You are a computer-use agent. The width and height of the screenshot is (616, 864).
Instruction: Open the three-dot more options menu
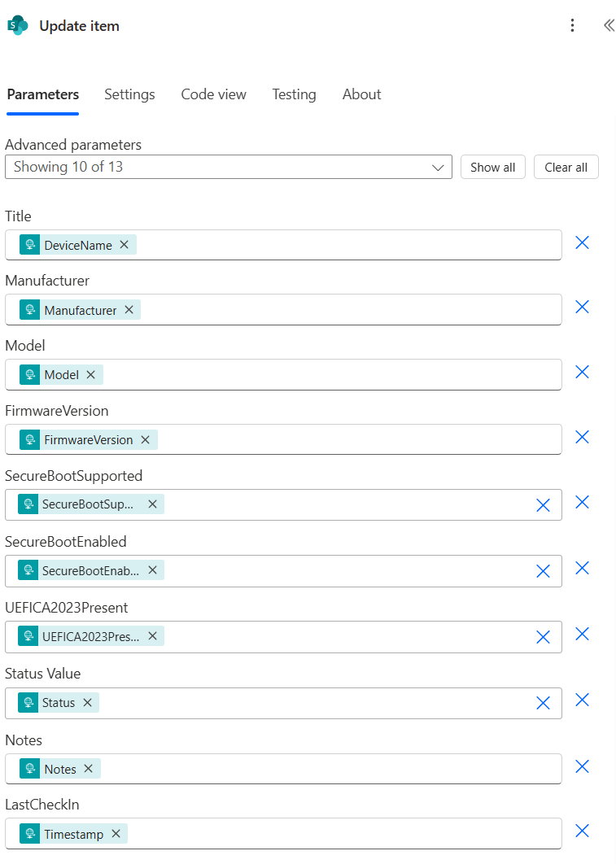[x=572, y=26]
